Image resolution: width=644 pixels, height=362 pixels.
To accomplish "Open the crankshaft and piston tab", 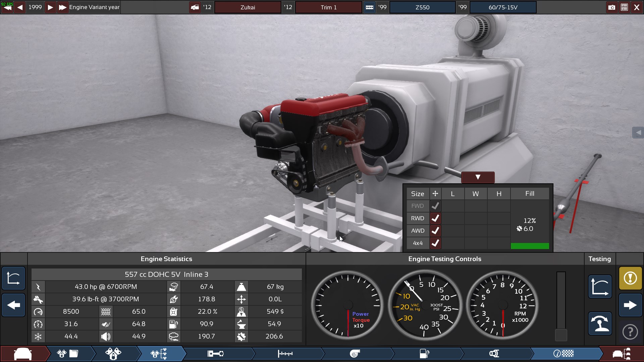I will 216,354.
